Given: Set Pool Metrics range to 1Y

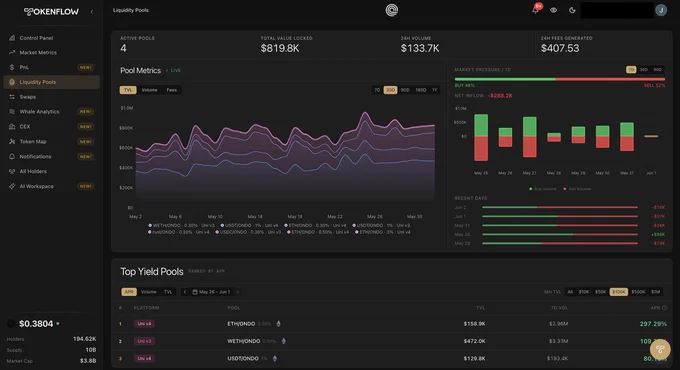Looking at the screenshot, I should click(x=435, y=90).
